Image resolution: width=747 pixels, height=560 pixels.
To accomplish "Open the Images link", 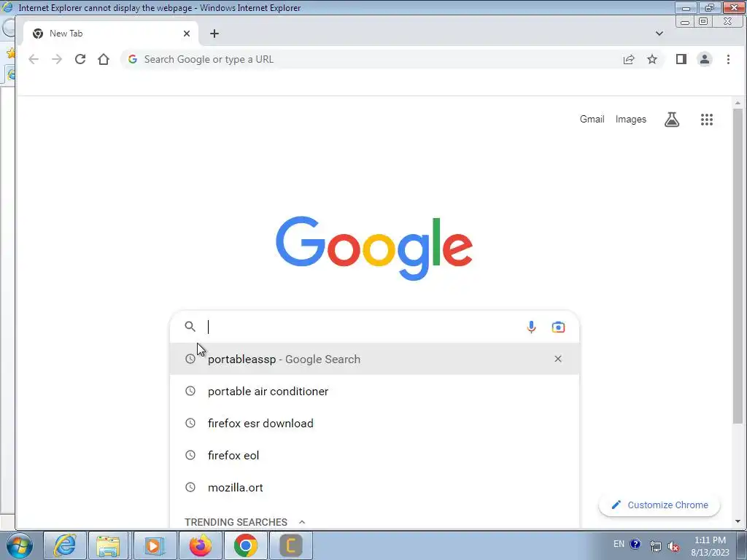I will click(x=631, y=119).
